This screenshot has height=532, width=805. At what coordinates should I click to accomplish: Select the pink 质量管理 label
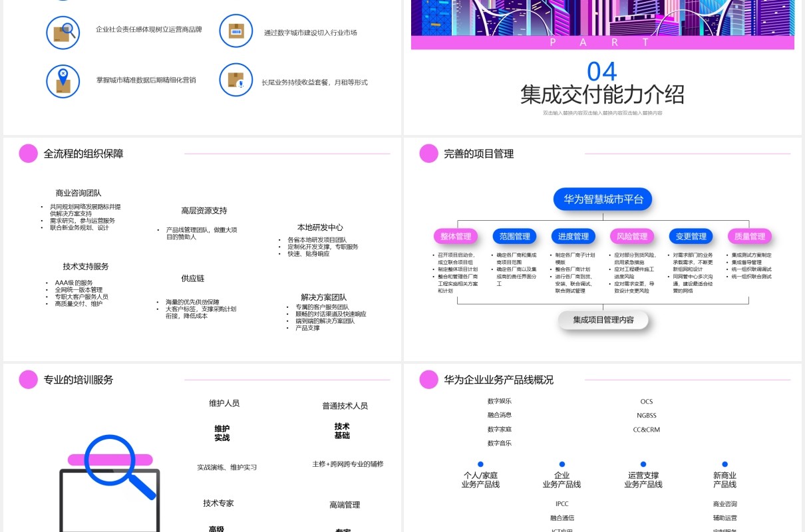click(749, 236)
